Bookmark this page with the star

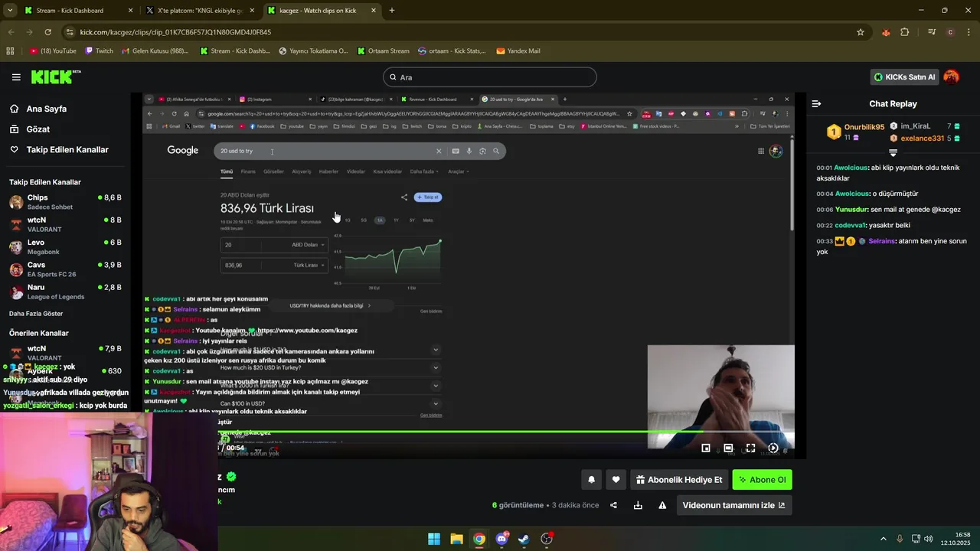pos(861,32)
